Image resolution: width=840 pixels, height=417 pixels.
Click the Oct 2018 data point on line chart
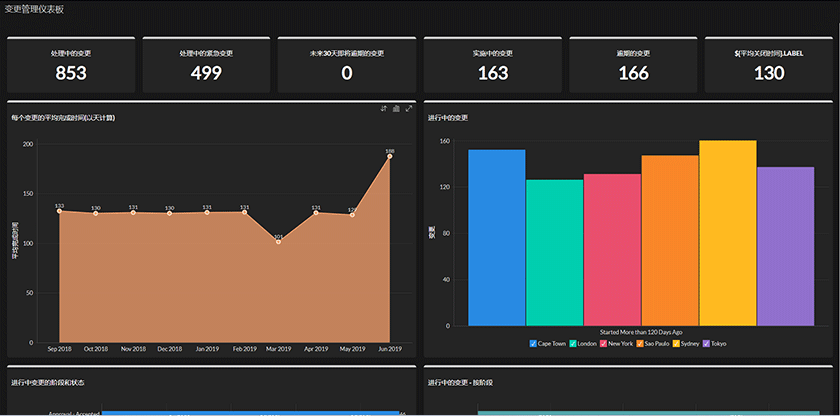click(95, 213)
